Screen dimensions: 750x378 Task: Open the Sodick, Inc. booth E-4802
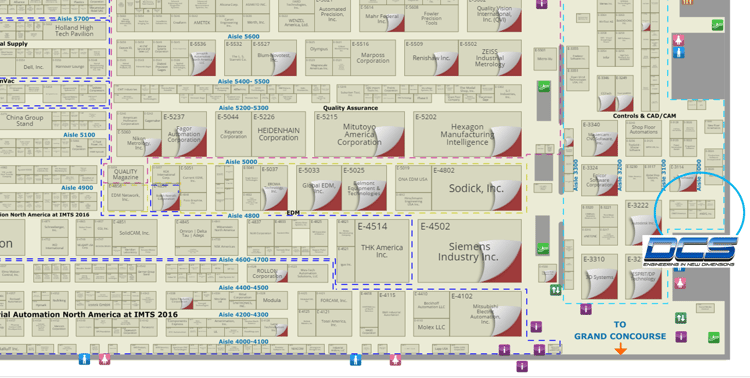click(x=476, y=188)
